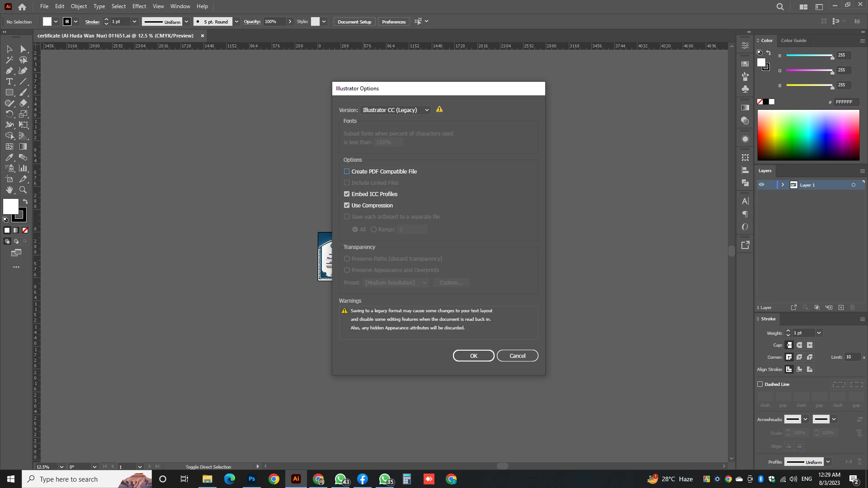Select the Zoom tool
This screenshot has width=868, height=488.
(x=23, y=190)
